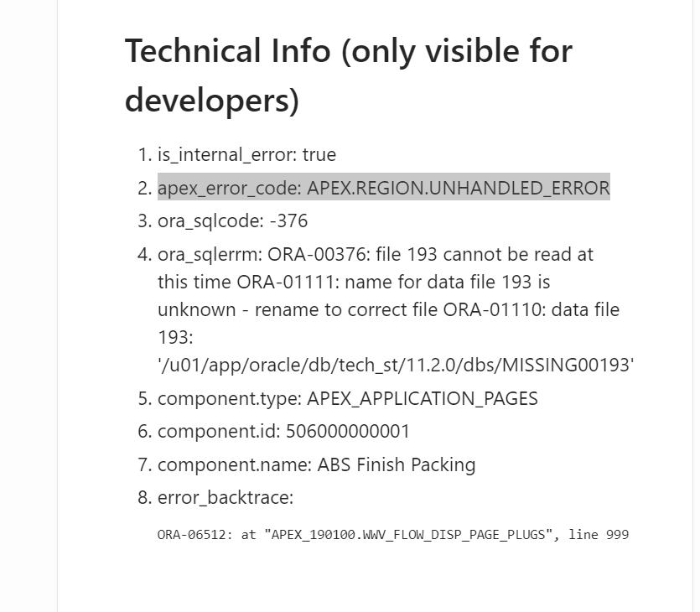Click list number 8 marker
The height and width of the screenshot is (612, 700).
(145, 497)
